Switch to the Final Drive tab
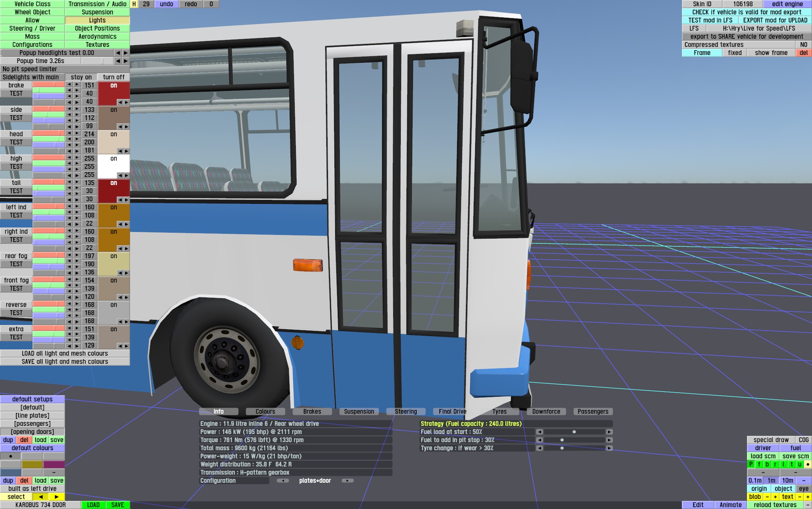Screen dimensions: 812x509 [452, 411]
